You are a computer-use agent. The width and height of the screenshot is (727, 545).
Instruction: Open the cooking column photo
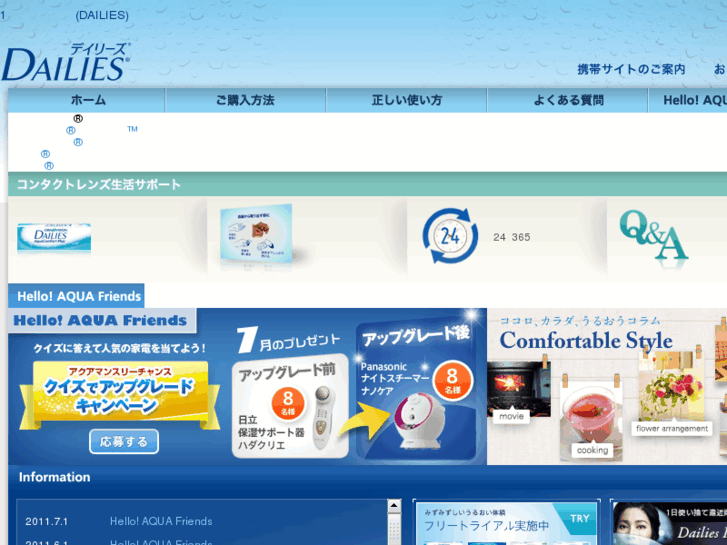pos(591,420)
